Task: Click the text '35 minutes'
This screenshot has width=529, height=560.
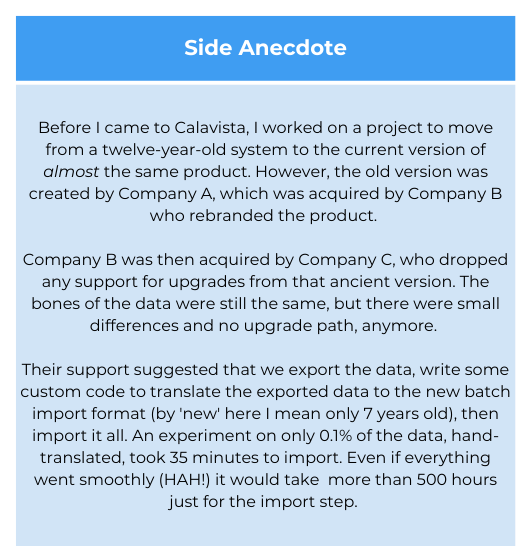Action: [x=213, y=458]
